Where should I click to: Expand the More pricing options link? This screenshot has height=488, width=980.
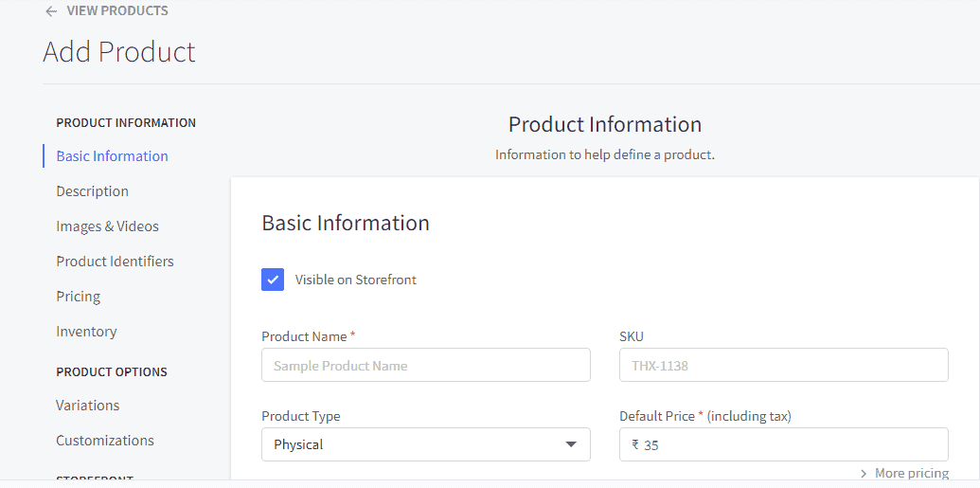coord(911,473)
